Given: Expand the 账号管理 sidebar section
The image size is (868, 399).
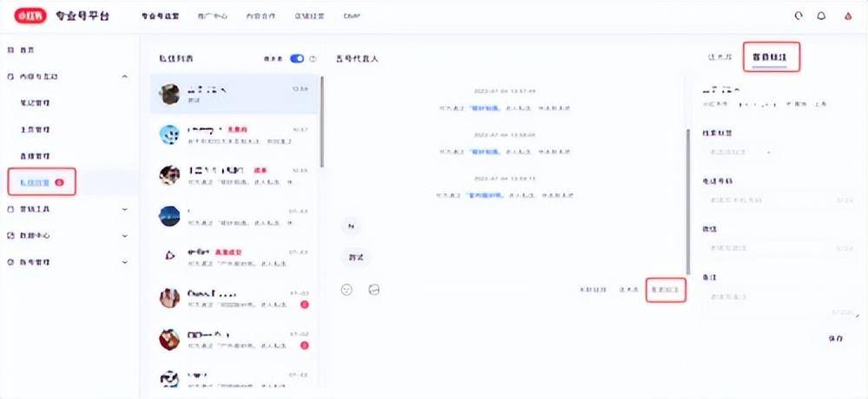Looking at the screenshot, I should (x=124, y=262).
